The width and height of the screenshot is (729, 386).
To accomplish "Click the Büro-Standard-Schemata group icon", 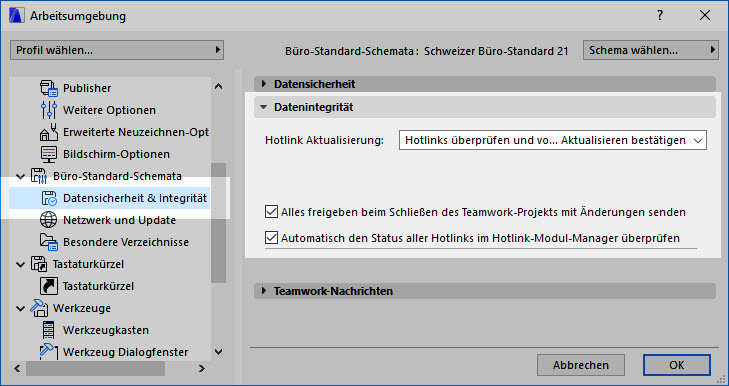I will point(39,176).
